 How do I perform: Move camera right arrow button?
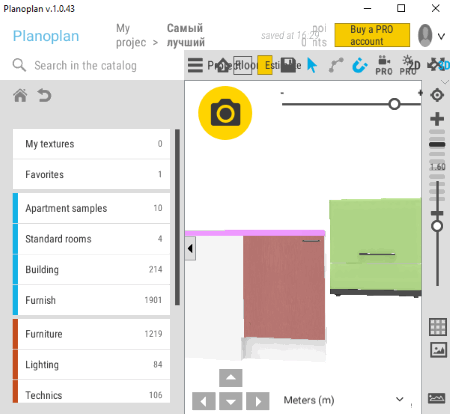258,401
